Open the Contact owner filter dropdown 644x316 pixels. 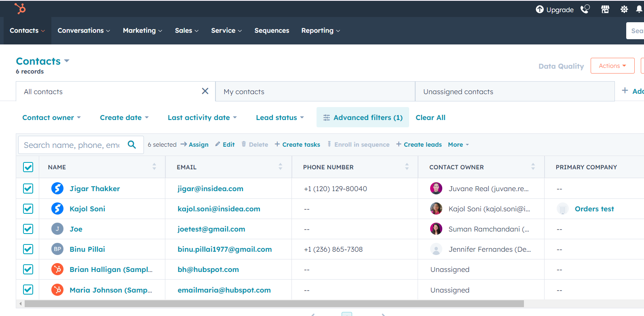51,118
